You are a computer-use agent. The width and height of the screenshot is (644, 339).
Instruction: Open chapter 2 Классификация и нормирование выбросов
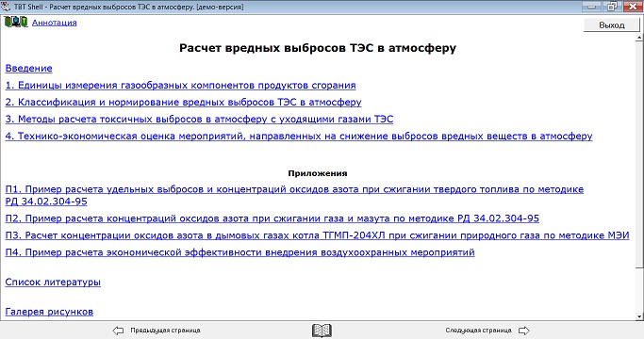183,103
